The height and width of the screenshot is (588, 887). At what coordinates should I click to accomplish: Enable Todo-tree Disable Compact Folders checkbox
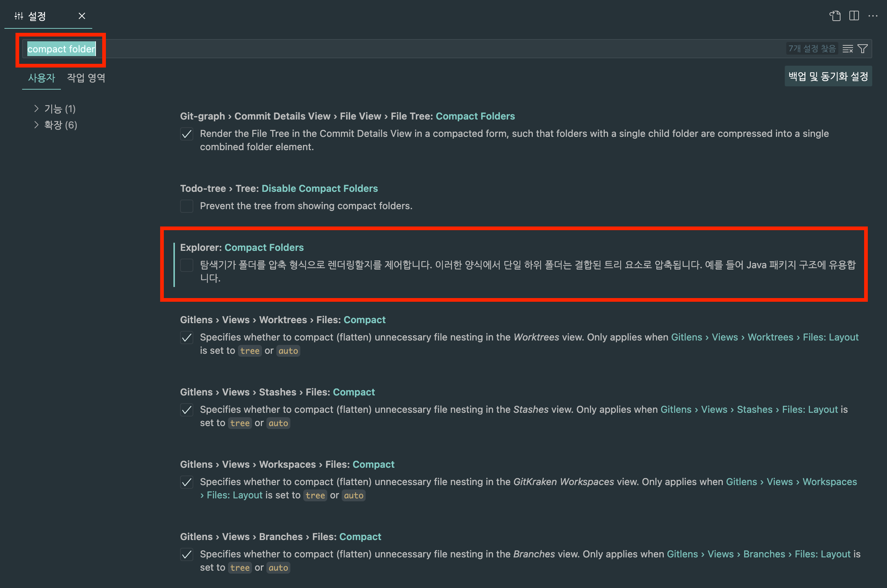coord(186,206)
